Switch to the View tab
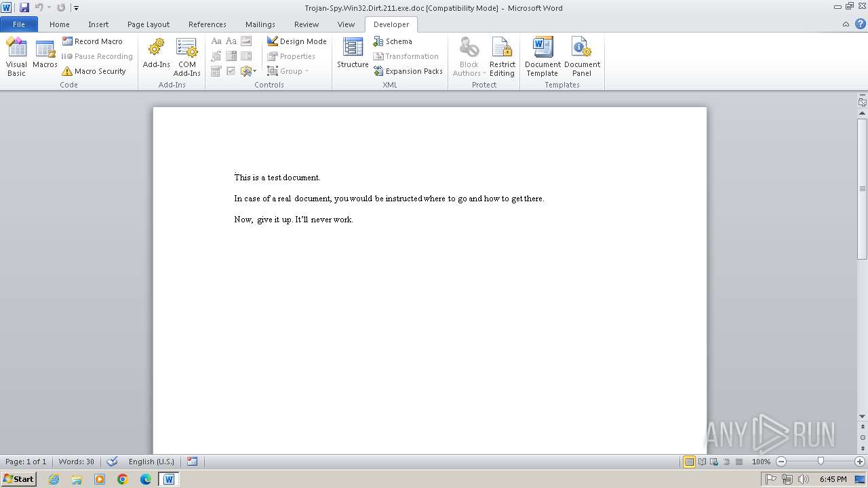This screenshot has width=868, height=488. tap(346, 24)
